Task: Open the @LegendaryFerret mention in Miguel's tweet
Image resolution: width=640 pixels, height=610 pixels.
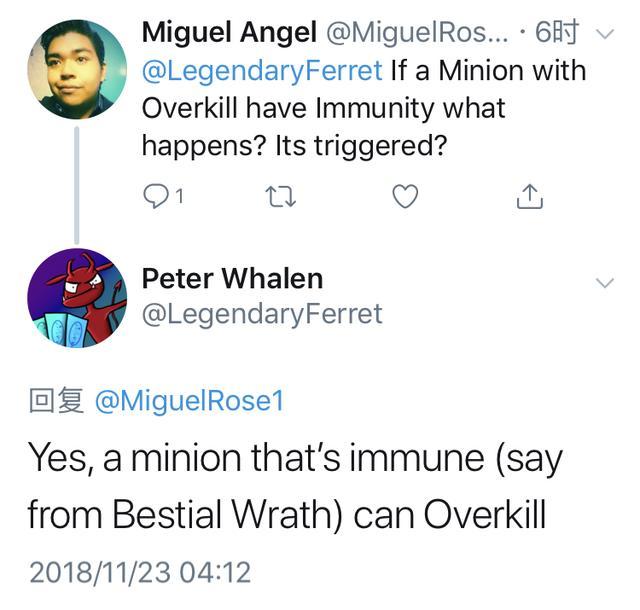Action: pos(262,72)
